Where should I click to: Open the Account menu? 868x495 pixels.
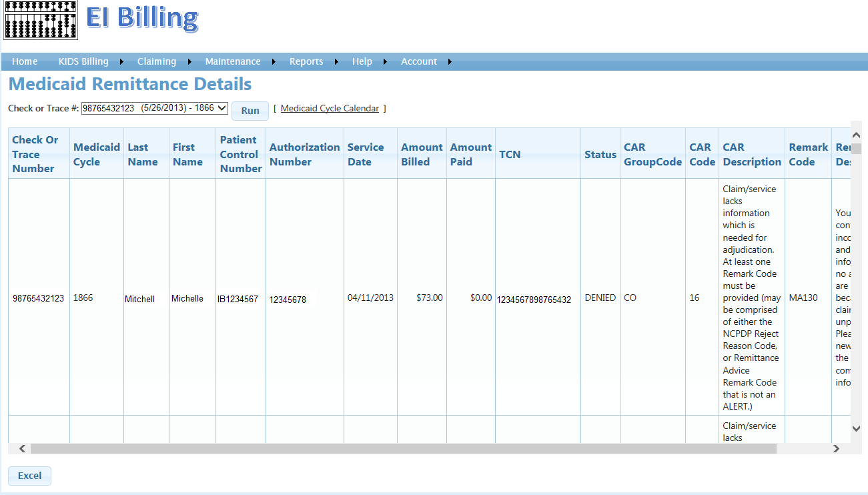click(418, 61)
